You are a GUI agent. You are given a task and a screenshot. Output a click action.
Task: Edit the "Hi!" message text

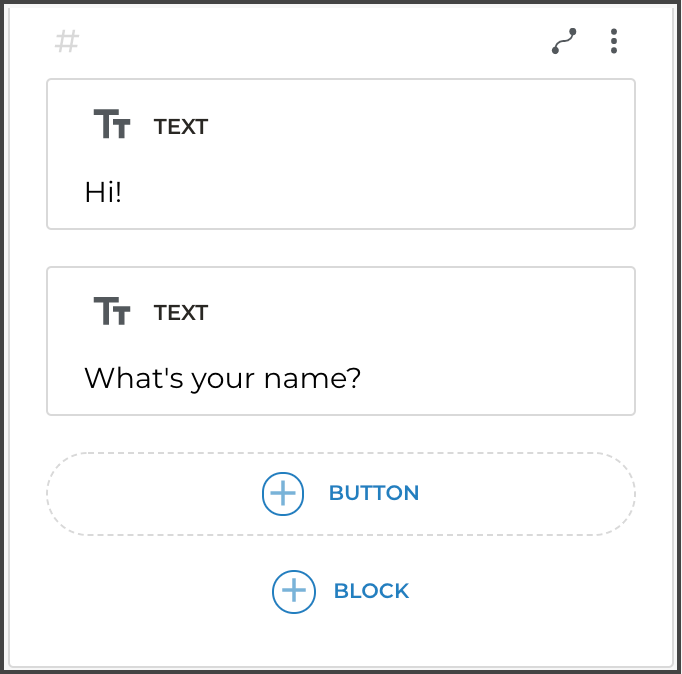click(103, 192)
